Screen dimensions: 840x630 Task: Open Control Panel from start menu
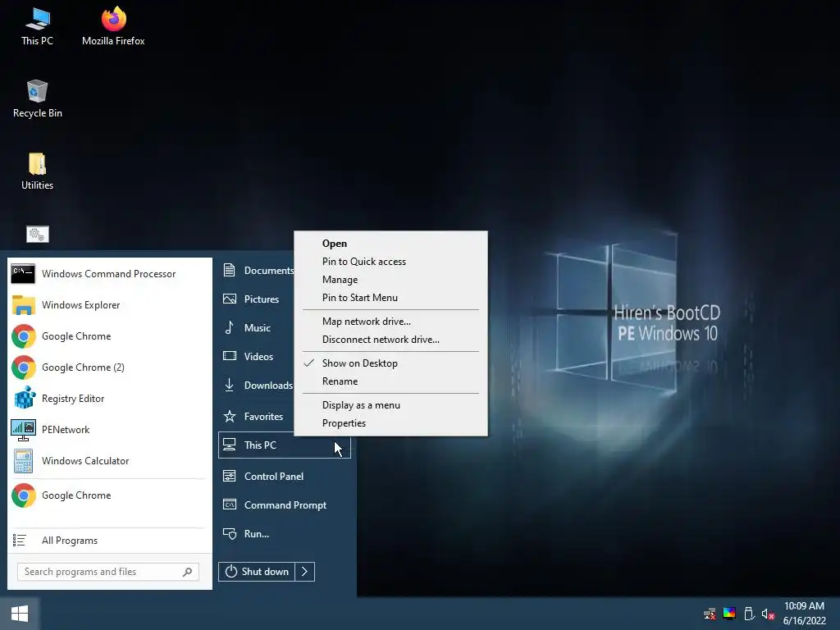(285, 477)
